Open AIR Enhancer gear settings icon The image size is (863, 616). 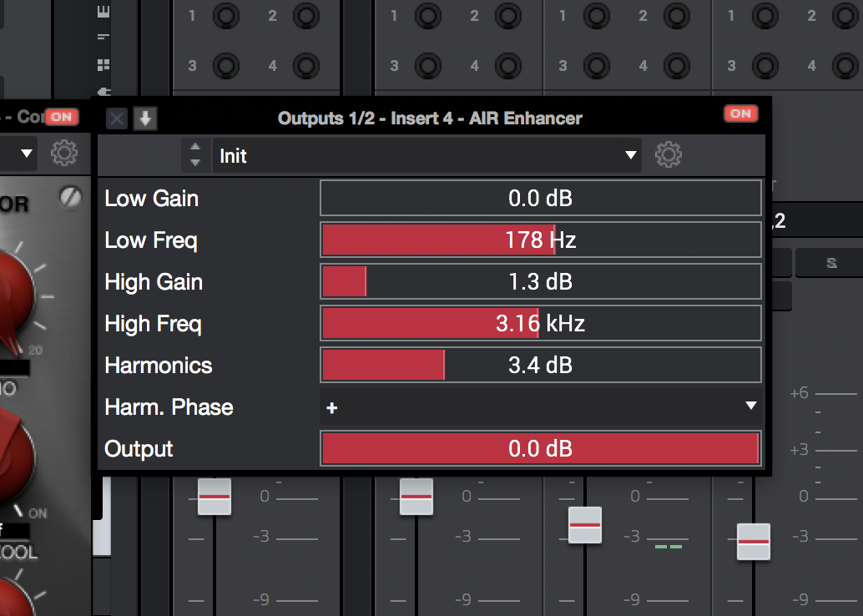click(668, 155)
